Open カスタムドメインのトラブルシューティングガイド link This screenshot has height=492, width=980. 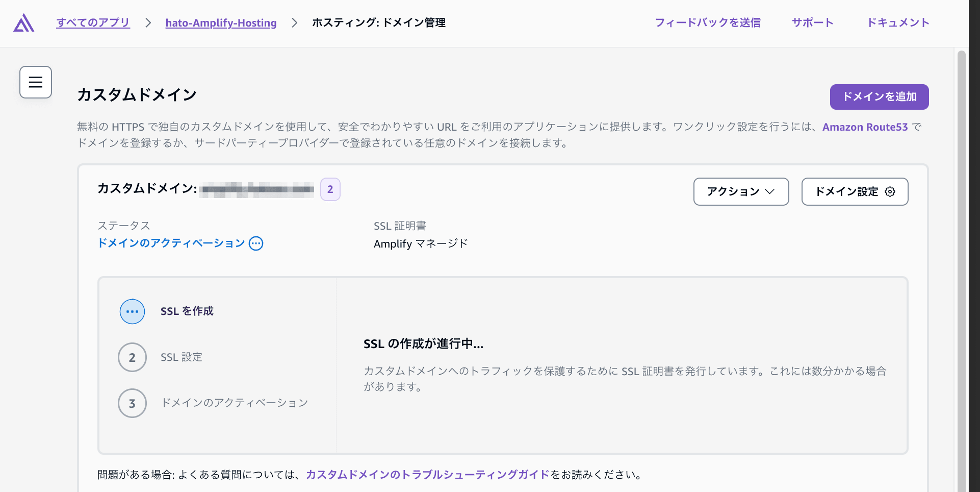(428, 475)
